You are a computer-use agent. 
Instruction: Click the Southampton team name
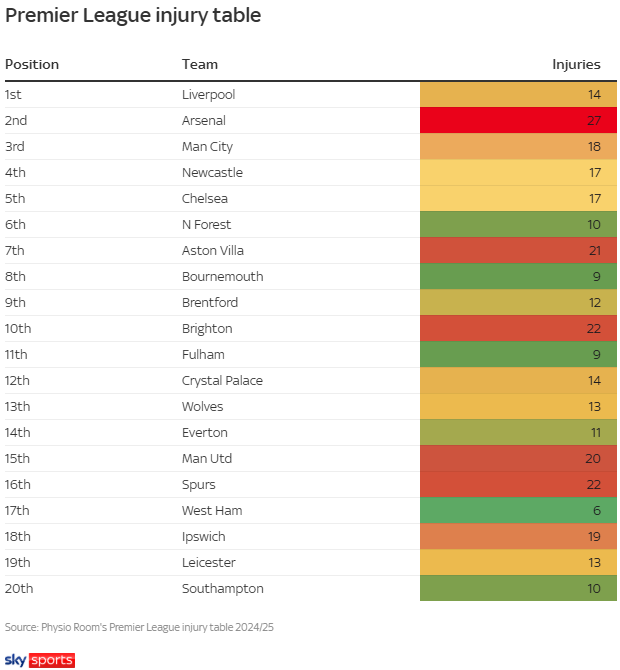pyautogui.click(x=223, y=589)
